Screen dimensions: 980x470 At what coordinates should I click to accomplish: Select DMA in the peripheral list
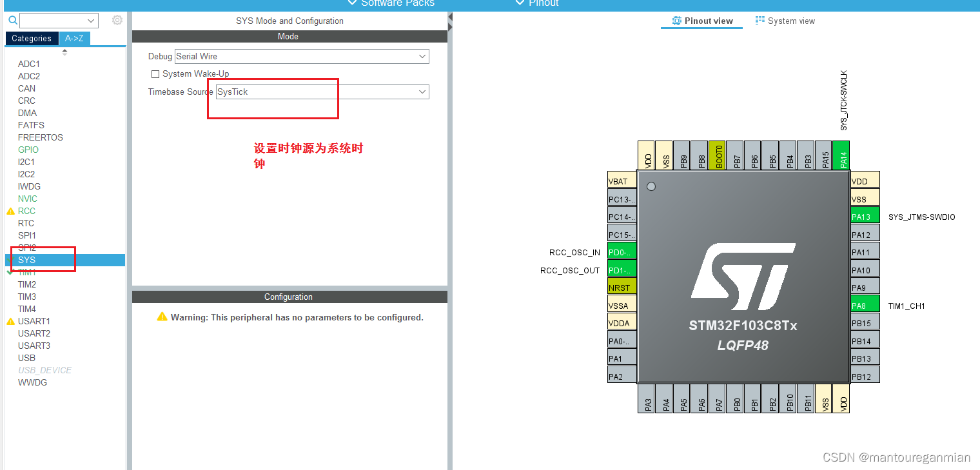[27, 113]
